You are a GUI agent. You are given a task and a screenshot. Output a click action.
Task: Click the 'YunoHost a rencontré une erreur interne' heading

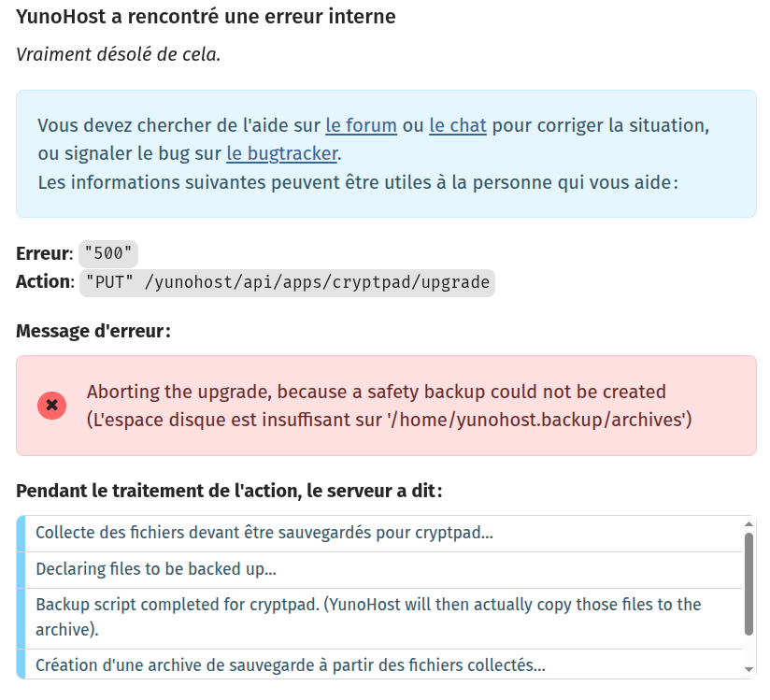206,17
